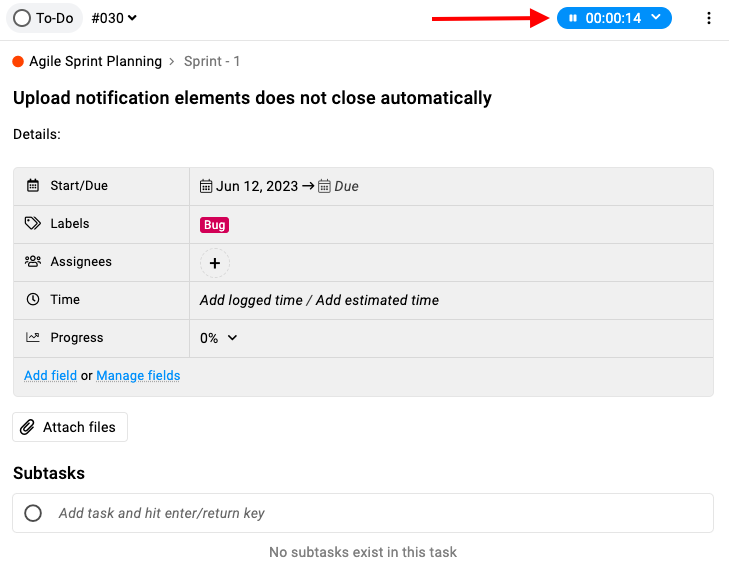Toggle the To-Do status circle
The height and width of the screenshot is (574, 729).
[22, 18]
